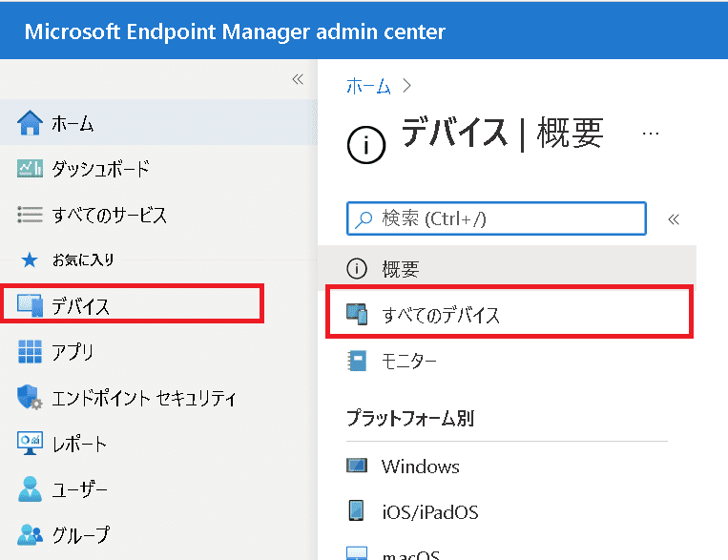This screenshot has width=728, height=560.
Task: Collapse the devices blade menu
Action: click(674, 219)
